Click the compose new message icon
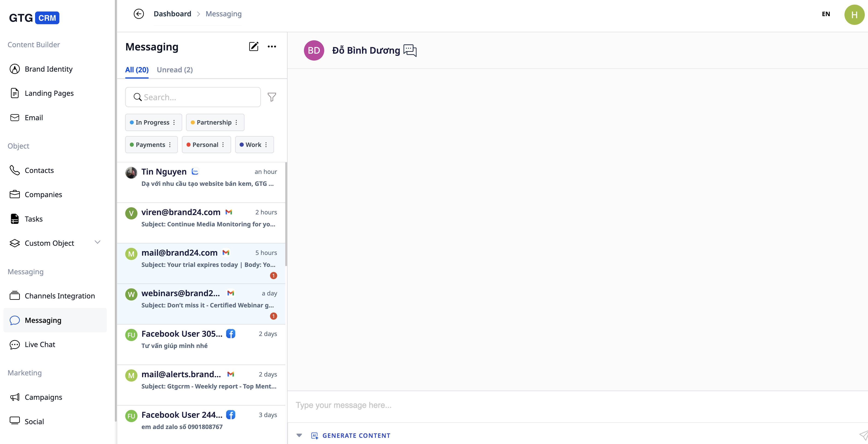This screenshot has width=868, height=444. [x=253, y=47]
